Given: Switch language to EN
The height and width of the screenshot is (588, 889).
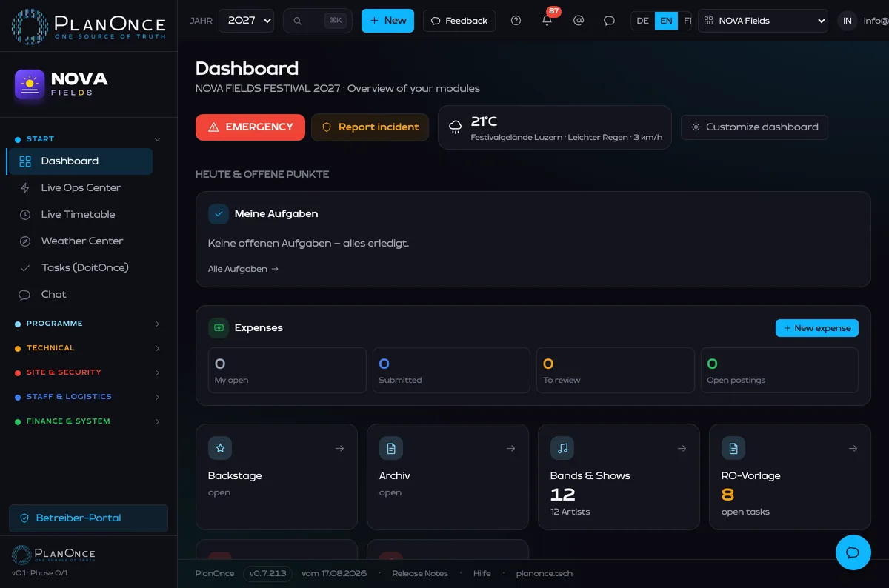Looking at the screenshot, I should 666,21.
